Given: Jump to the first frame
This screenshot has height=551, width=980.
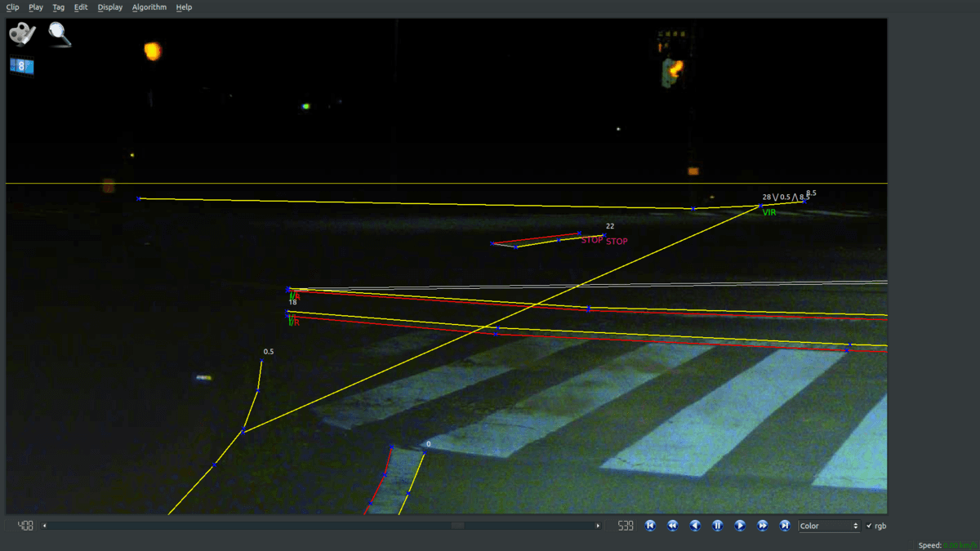Looking at the screenshot, I should tap(650, 526).
